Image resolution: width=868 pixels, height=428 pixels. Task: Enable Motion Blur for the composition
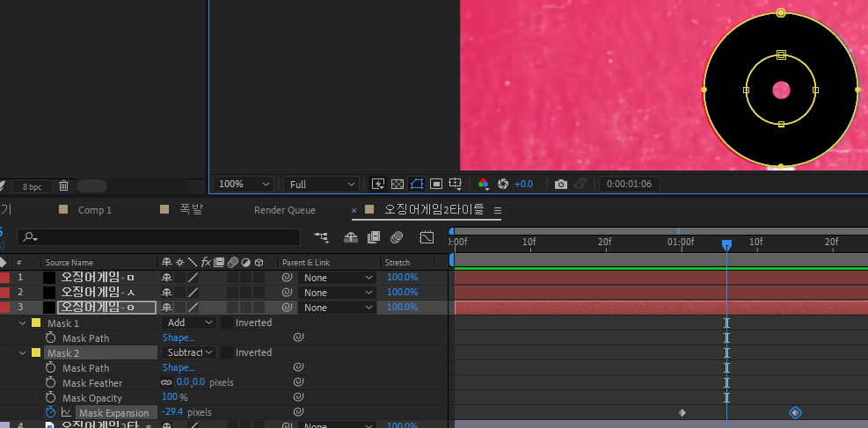(x=397, y=237)
